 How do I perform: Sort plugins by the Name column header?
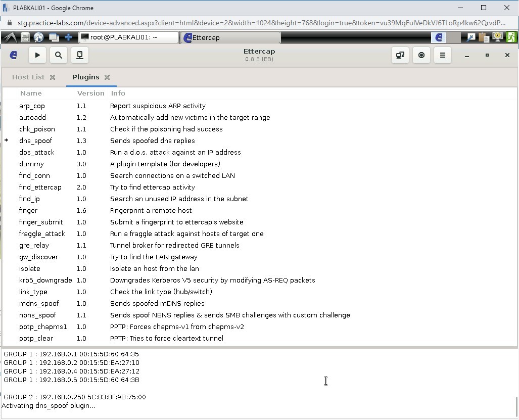(x=31, y=93)
